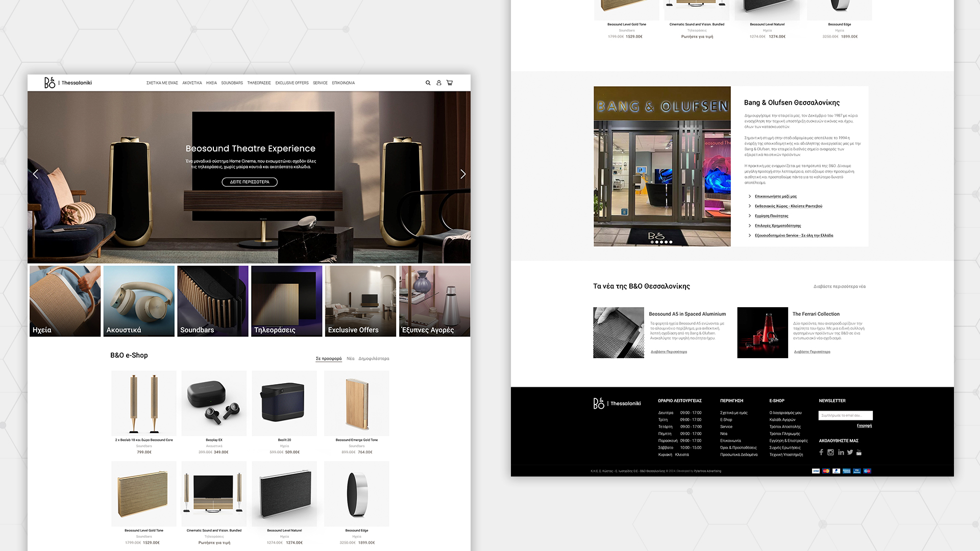Open Beosound A5 news thumbnail
Screen dimensions: 980x551
[619, 333]
